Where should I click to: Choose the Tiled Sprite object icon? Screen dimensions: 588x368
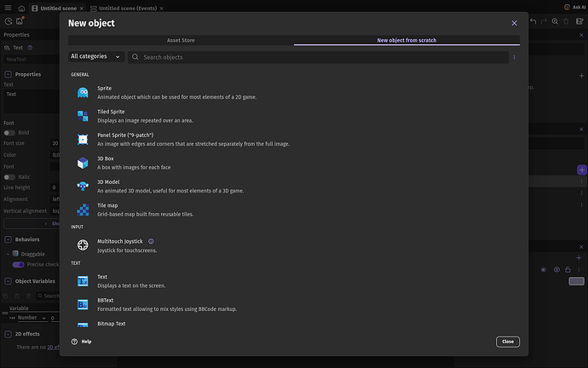click(83, 116)
